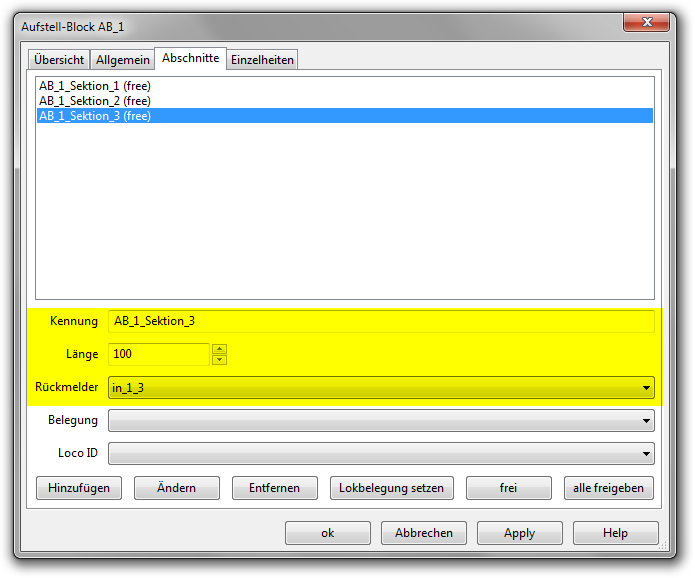This screenshot has width=695, height=578.
Task: Focus the Länge value field
Action: [x=158, y=354]
